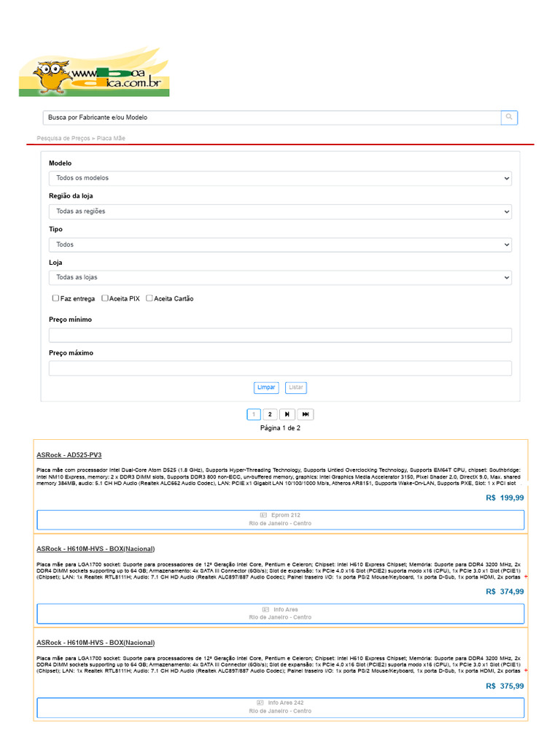
Task: Click the card icon beside Info Ares
Action: pyautogui.click(x=265, y=609)
